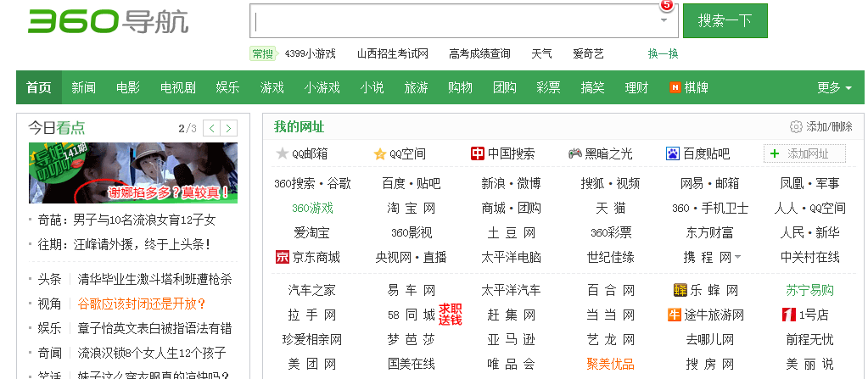The width and height of the screenshot is (868, 379).
Task: Click the 高考成绩查询 suggested search
Action: click(x=479, y=53)
